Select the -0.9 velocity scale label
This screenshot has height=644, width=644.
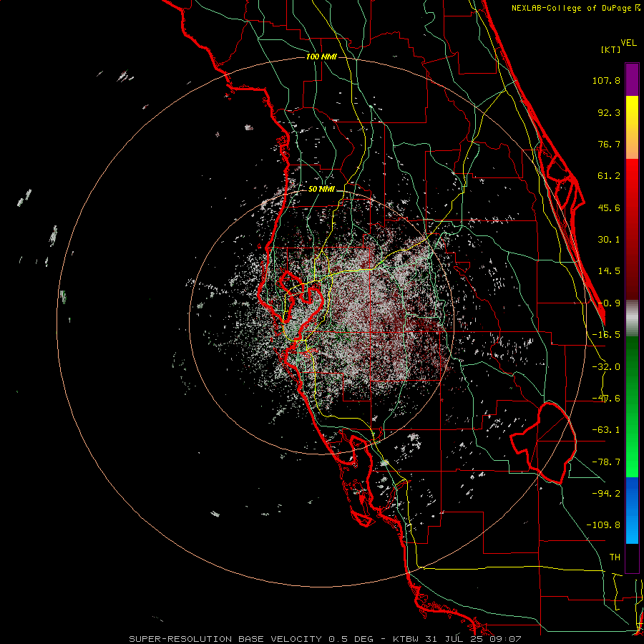[x=609, y=303]
